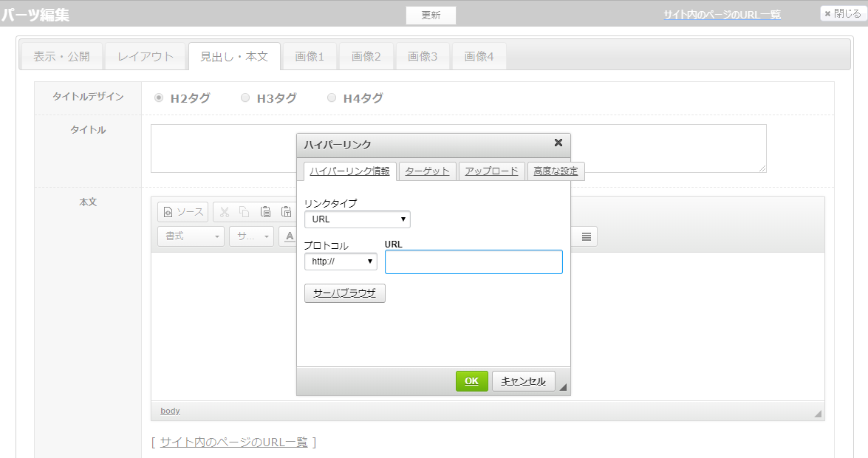This screenshot has width=868, height=458.
Task: Click the ソース (source) toolbar button
Action: point(182,212)
